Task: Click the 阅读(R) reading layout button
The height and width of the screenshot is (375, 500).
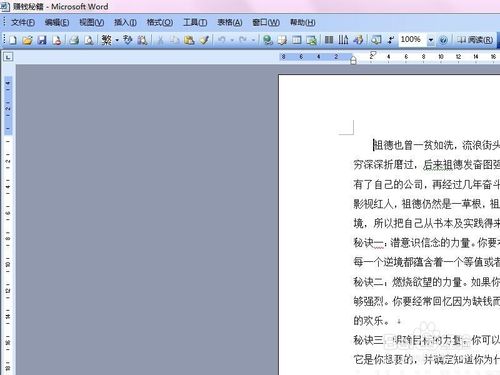Action: point(475,40)
